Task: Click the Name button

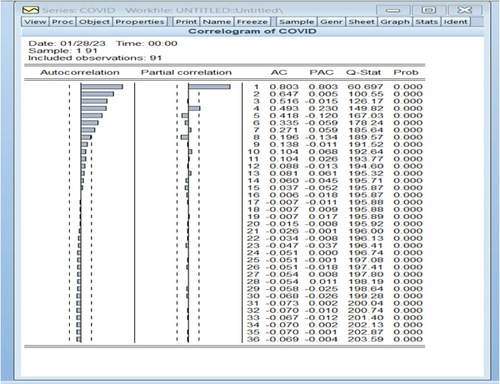Action: (x=217, y=22)
